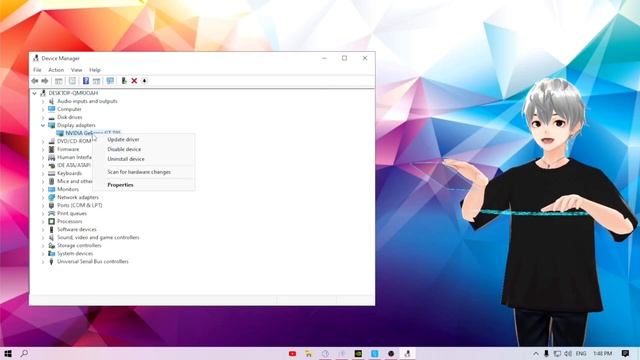This screenshot has height=360, width=640.
Task: Click the ENG language indicator
Action: (581, 353)
